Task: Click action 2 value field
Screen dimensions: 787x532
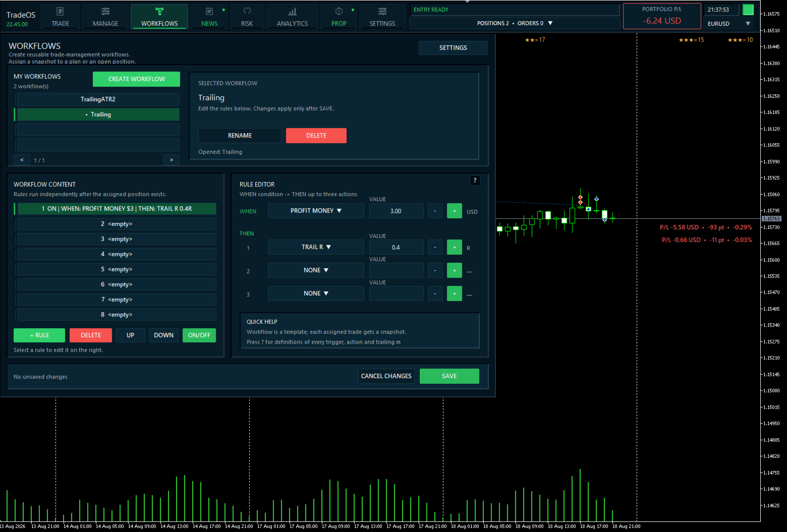Action: click(x=396, y=270)
